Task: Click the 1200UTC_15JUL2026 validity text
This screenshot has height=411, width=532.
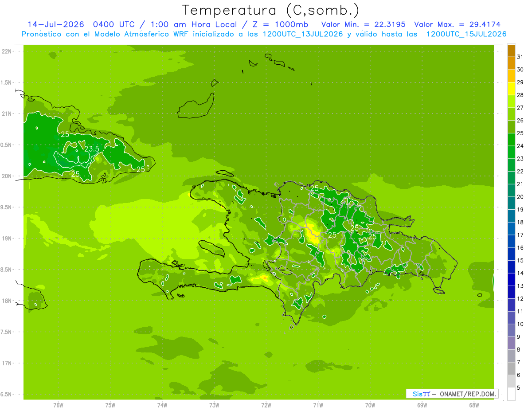Action: pyautogui.click(x=466, y=34)
